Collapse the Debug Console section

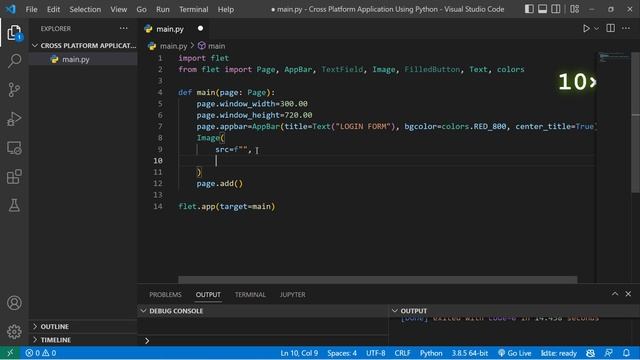pos(263,311)
